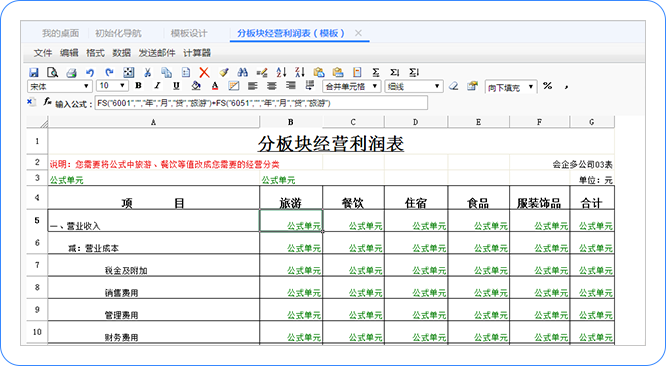Viewport: 666px width, 366px height.
Task: Switch to 初始化导航 tab
Action: pos(118,33)
